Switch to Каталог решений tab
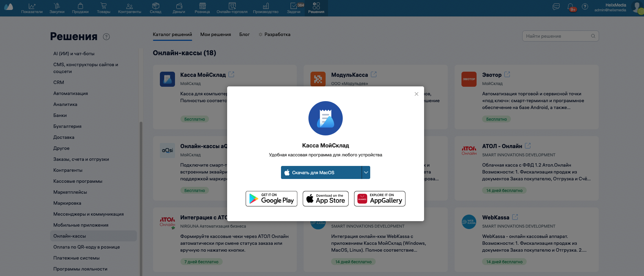Image resolution: width=644 pixels, height=276 pixels. click(x=173, y=35)
